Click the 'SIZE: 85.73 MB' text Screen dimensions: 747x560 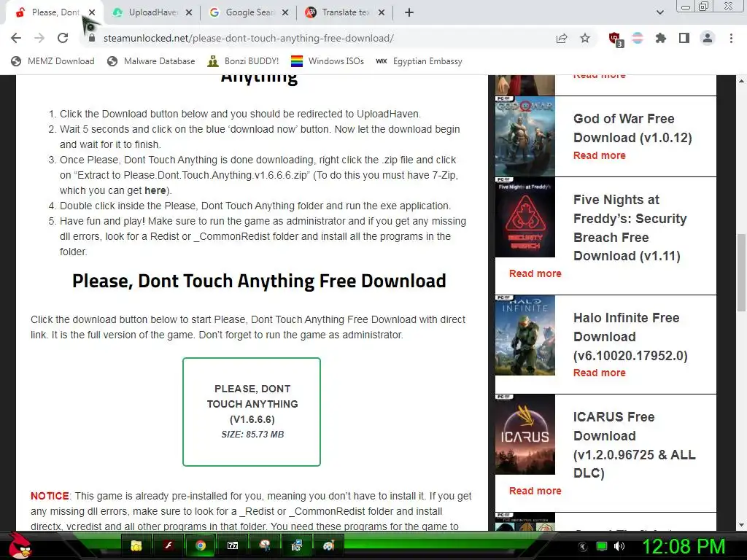[252, 435]
